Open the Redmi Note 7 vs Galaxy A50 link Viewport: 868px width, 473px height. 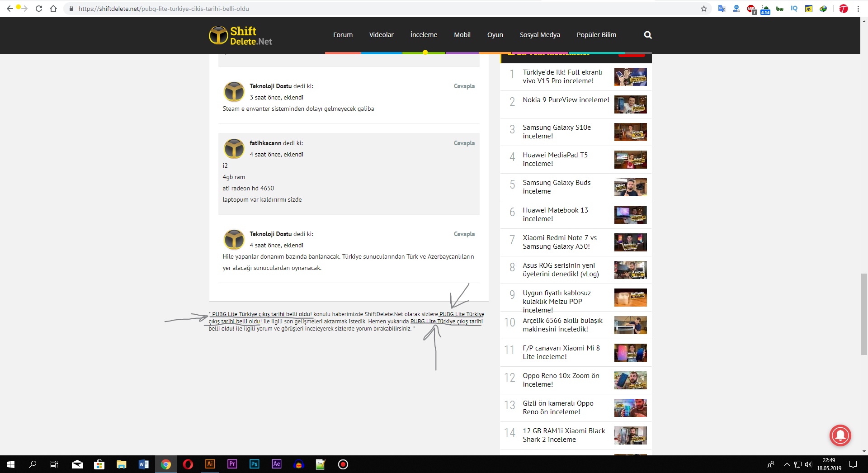[560, 242]
